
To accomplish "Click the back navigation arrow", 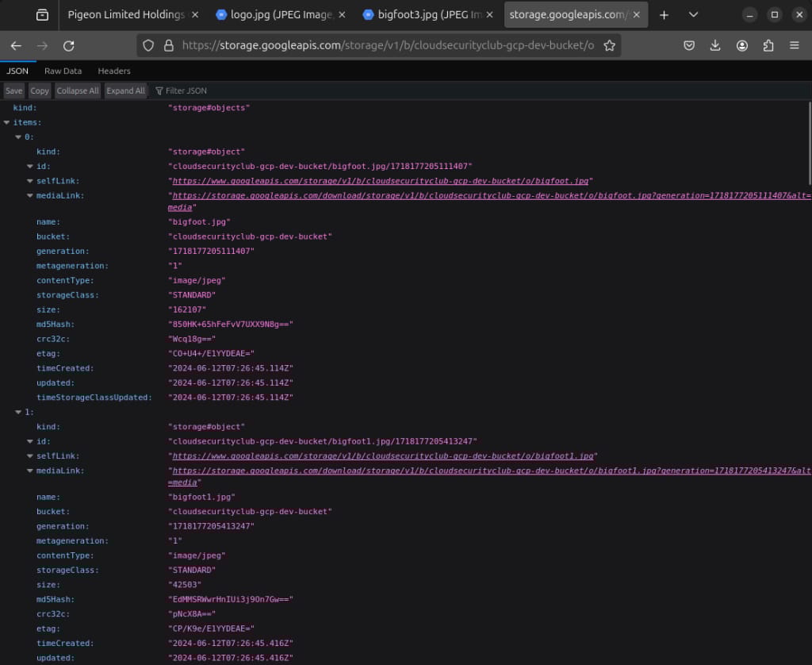I will tap(16, 46).
